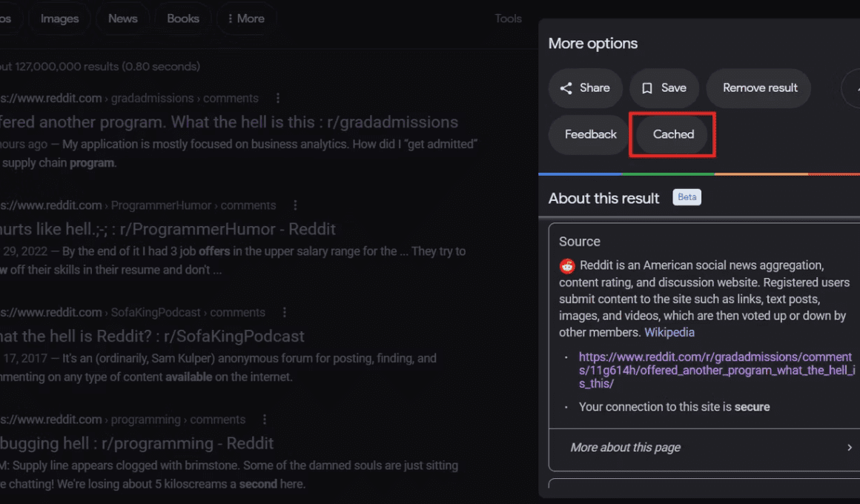Click the snippet mentioning 'Sam Kulper'
Image resolution: width=860 pixels, height=504 pixels.
click(x=218, y=367)
